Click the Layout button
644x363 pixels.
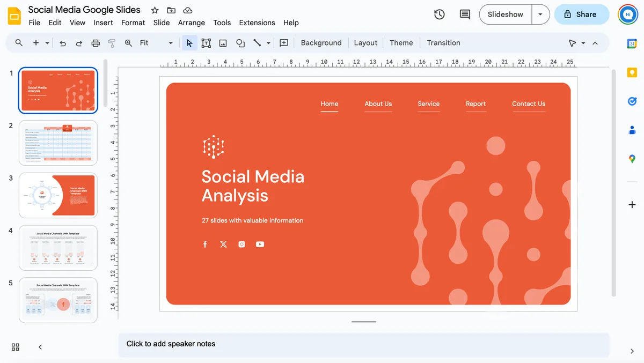coord(365,43)
